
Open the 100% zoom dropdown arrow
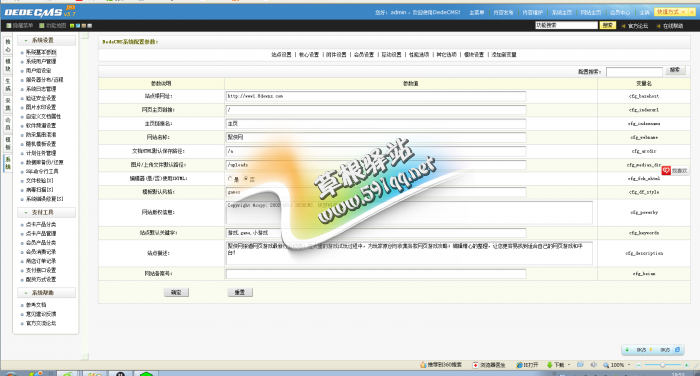[629, 365]
